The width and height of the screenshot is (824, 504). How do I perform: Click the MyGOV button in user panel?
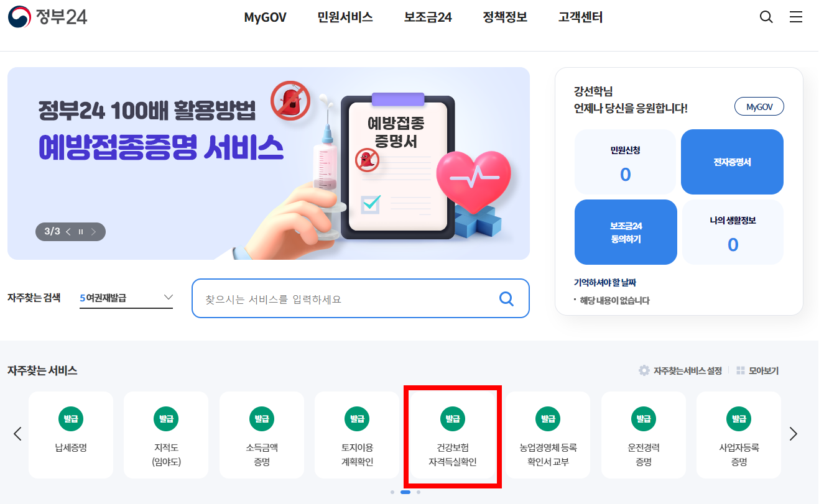[759, 107]
